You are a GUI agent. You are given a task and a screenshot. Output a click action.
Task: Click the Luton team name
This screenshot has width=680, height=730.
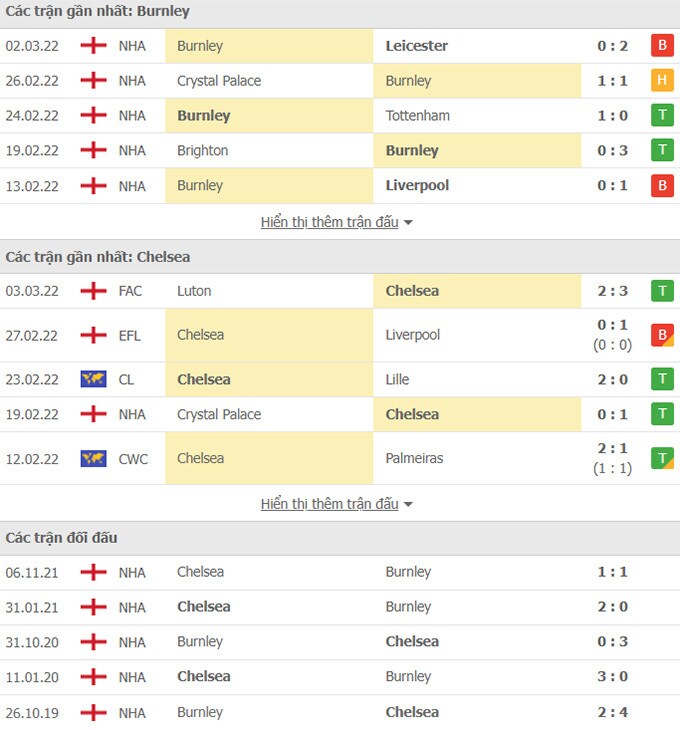point(194,291)
